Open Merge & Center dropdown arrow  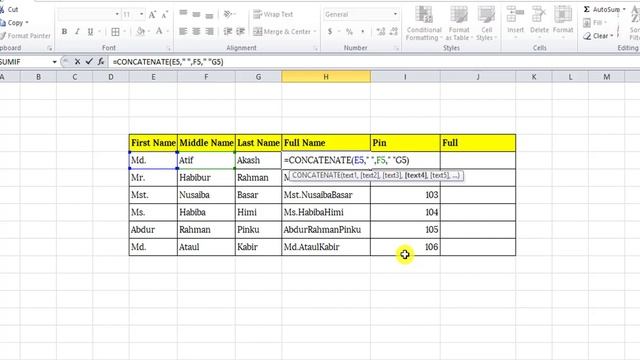315,31
